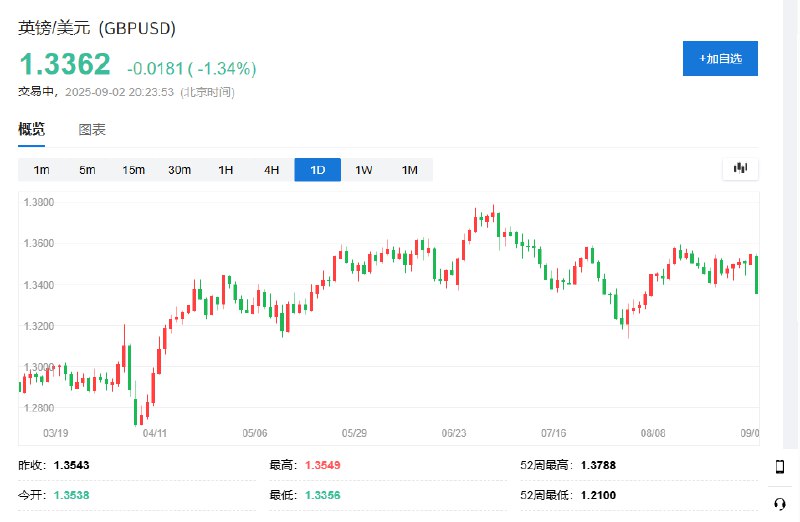800x522 pixels.
Task: Click the 52周最高 value 1.3788
Action: coord(598,465)
